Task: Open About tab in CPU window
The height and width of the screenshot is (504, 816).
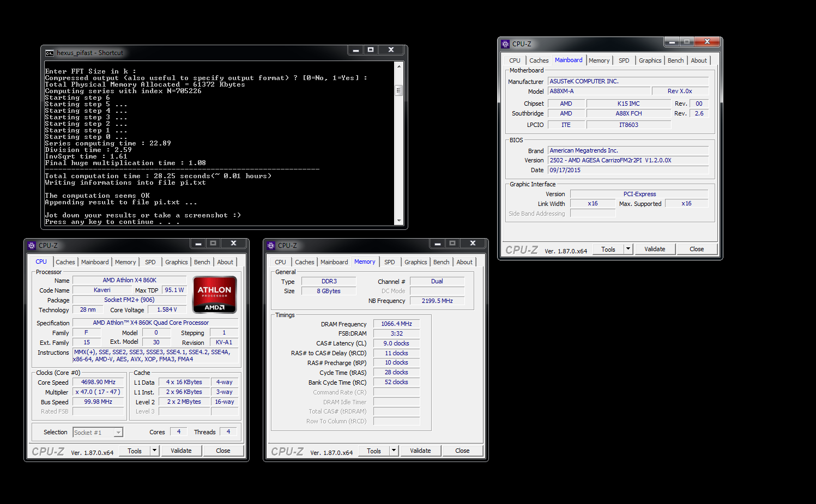Action: click(x=225, y=262)
